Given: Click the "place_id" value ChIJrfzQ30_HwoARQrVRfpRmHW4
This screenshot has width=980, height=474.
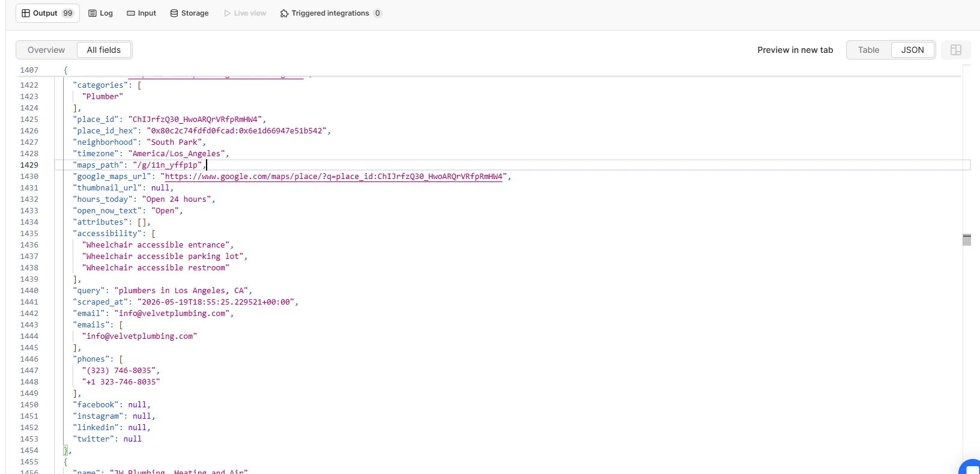Looking at the screenshot, I should point(195,120).
